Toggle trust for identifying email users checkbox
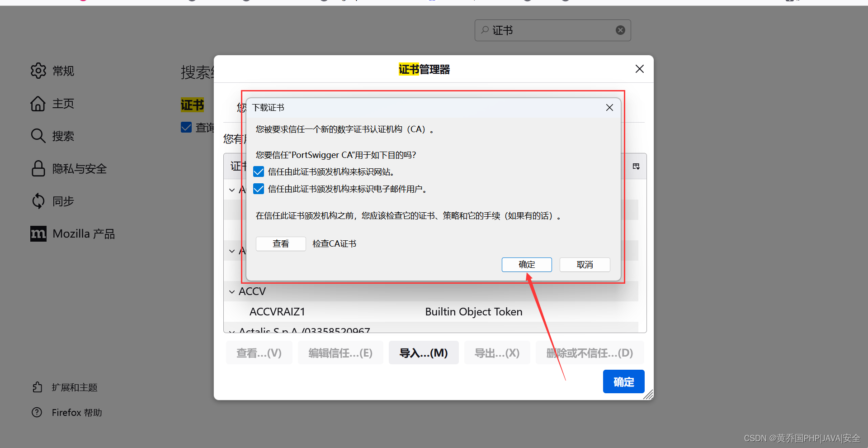This screenshot has width=868, height=448. (259, 189)
